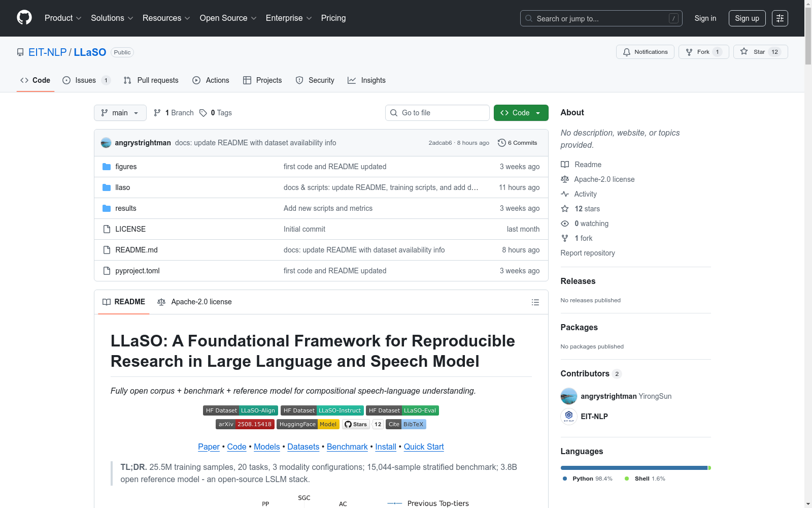Screen dimensions: 812x508
Task: Click the Python 98.4% language entry
Action: pos(587,479)
